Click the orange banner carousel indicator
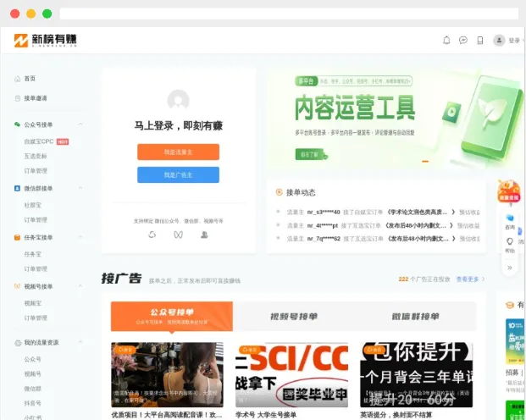The image size is (526, 420). click(x=425, y=162)
